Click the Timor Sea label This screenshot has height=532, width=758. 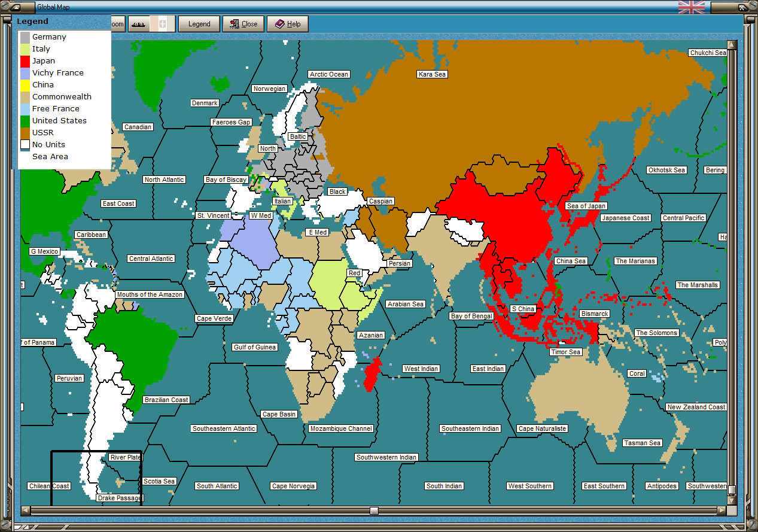click(566, 352)
